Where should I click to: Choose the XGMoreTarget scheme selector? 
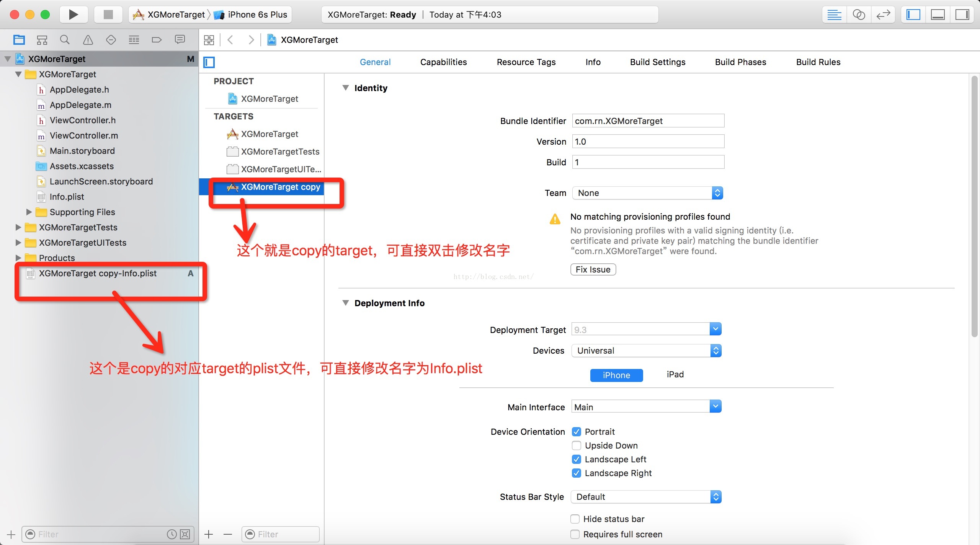[x=169, y=15]
